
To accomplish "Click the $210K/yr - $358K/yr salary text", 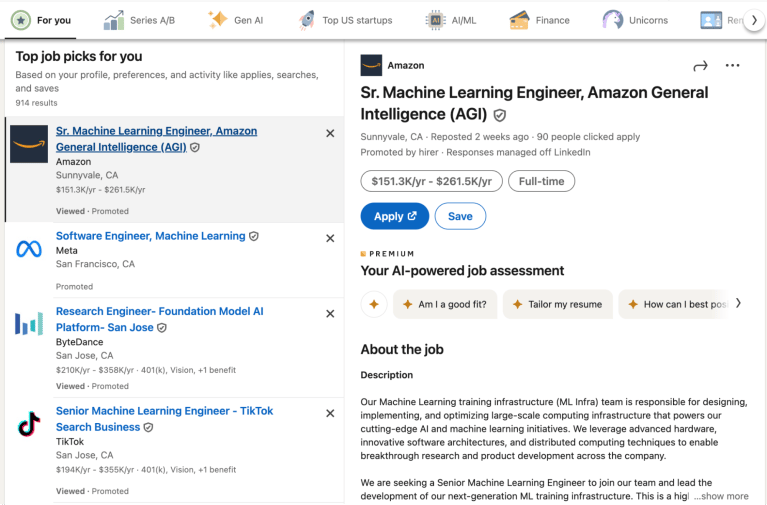I will (x=95, y=370).
